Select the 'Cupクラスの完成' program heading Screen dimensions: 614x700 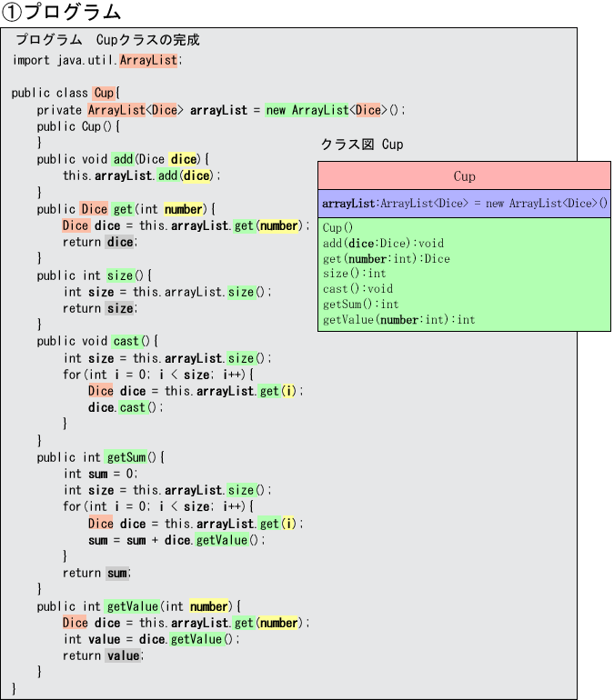click(107, 40)
